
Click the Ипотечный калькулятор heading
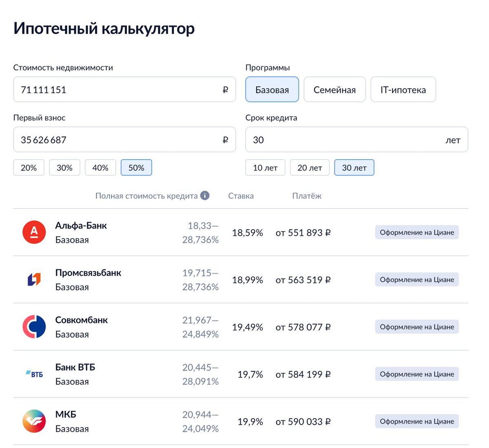[x=104, y=29]
